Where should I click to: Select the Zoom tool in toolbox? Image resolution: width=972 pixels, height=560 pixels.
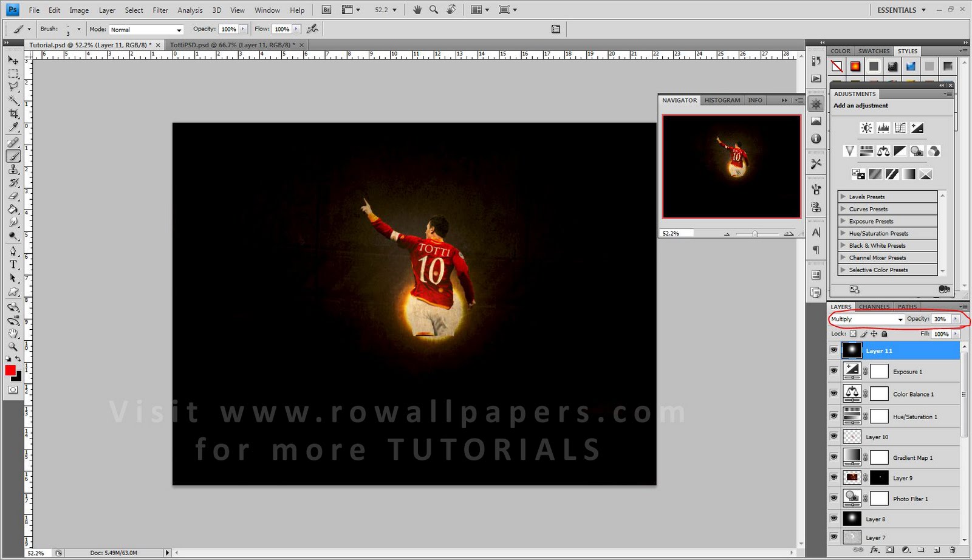pyautogui.click(x=13, y=347)
